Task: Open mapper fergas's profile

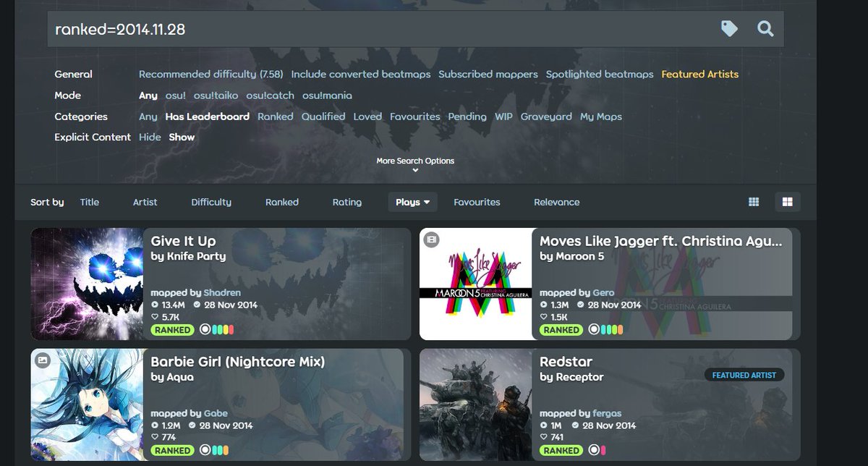Action: pyautogui.click(x=607, y=413)
